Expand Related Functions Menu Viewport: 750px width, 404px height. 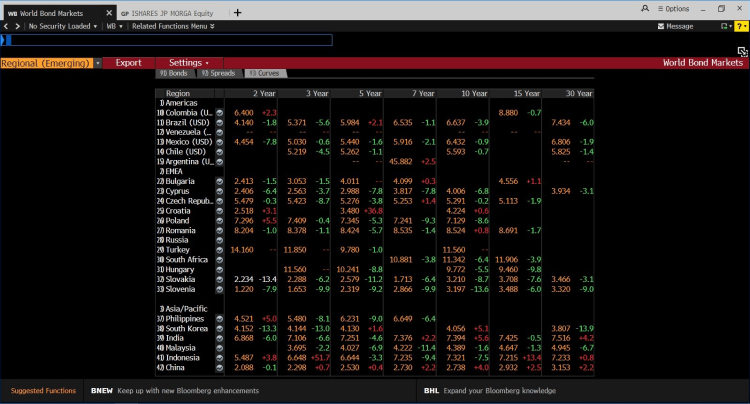pos(173,26)
